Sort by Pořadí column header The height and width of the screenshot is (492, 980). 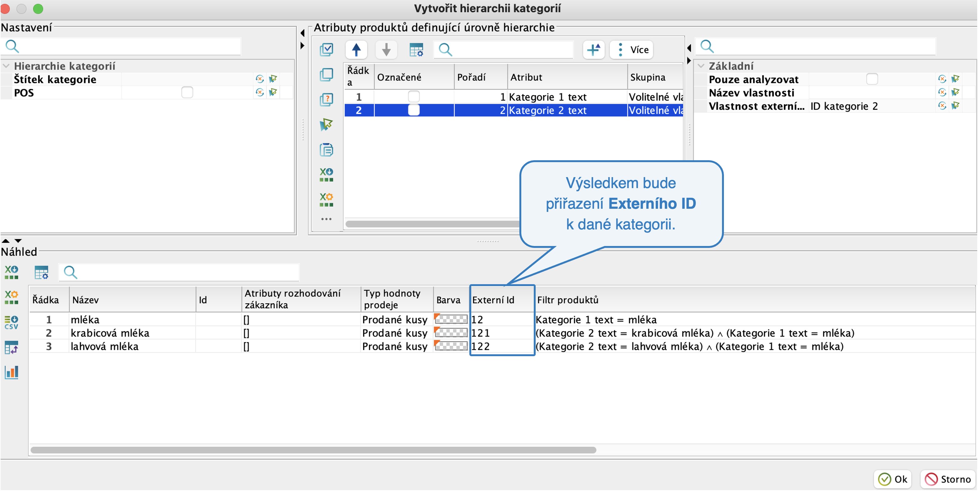tap(481, 77)
